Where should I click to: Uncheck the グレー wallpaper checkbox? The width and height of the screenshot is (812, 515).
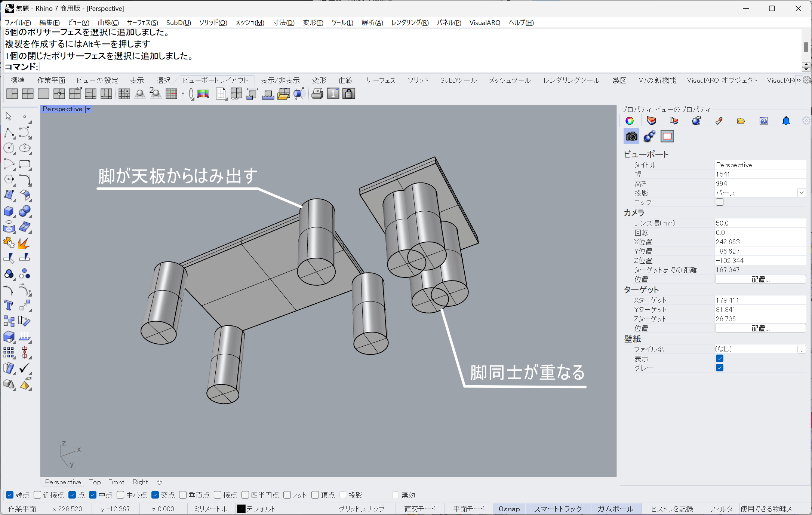(x=719, y=368)
